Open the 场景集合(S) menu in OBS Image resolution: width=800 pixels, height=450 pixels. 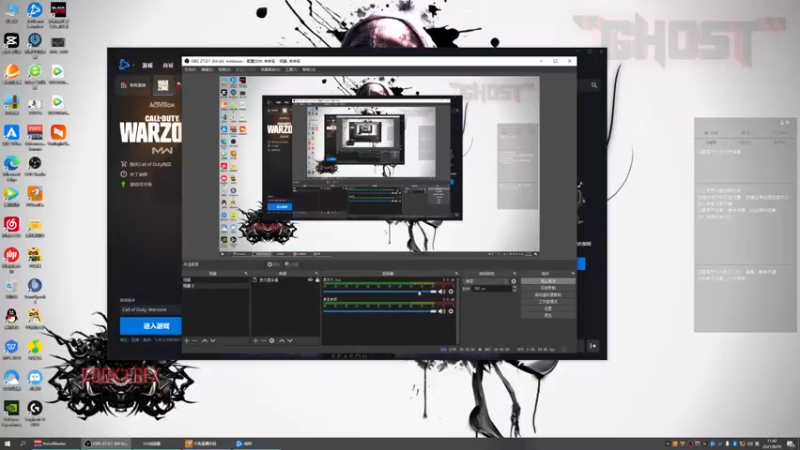click(x=270, y=69)
